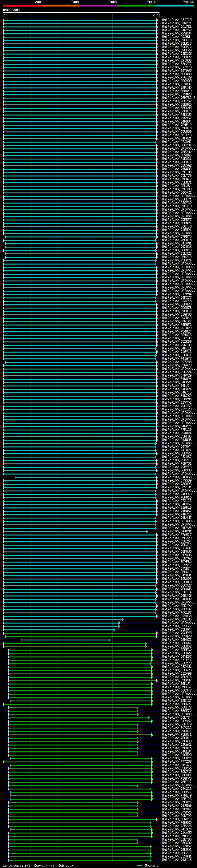Click the yellow large-gaps triangle legend marker
Viewport: 197px width, 868px height.
point(25,865)
